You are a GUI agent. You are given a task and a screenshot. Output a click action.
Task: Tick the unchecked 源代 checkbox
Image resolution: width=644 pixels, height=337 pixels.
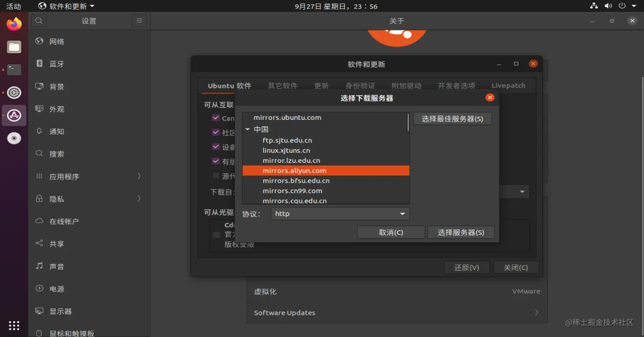[216, 176]
